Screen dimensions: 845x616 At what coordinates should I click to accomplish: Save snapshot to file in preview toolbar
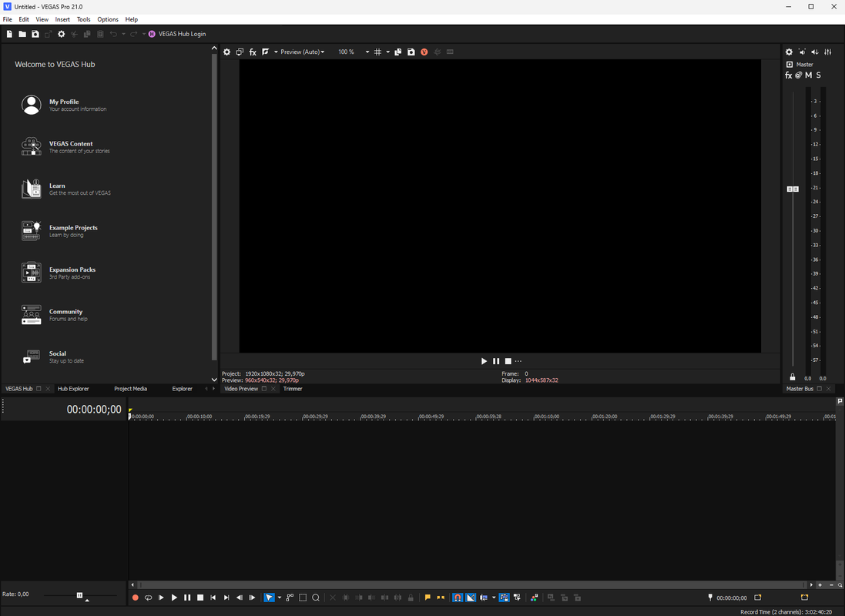411,52
